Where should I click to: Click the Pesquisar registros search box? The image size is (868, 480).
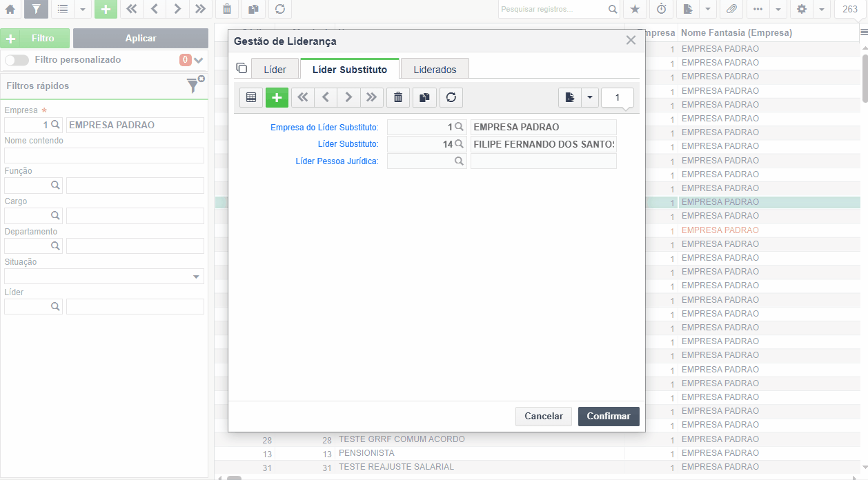553,9
